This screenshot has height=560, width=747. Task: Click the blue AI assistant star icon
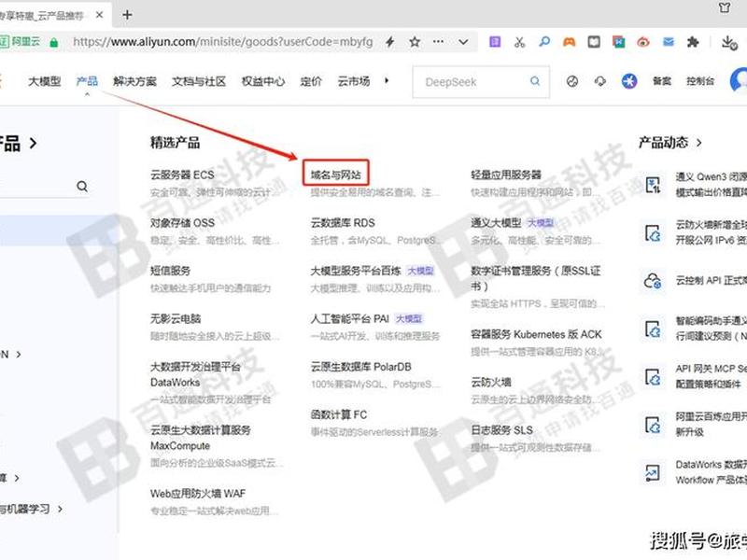coord(629,81)
